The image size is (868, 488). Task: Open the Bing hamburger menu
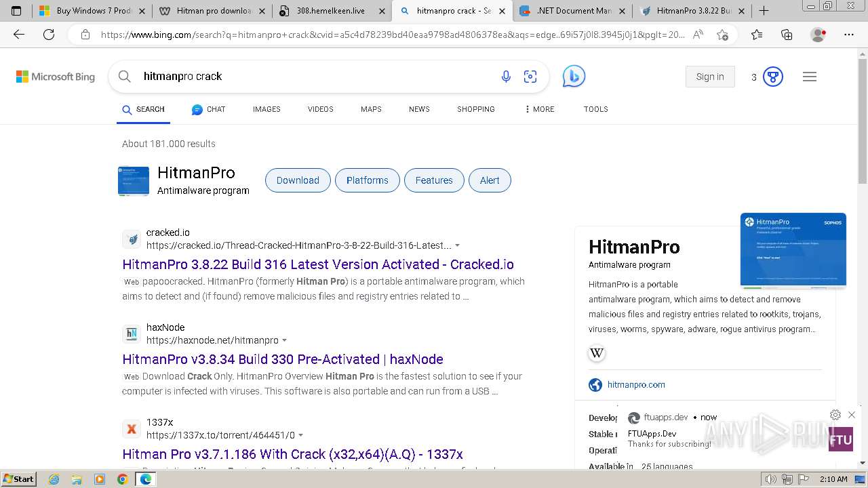click(810, 77)
